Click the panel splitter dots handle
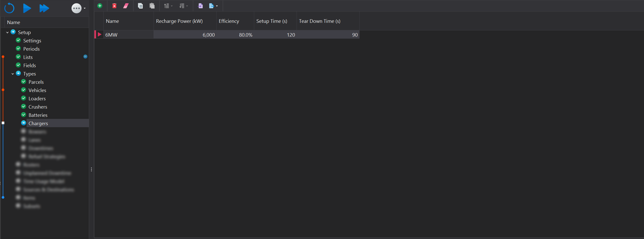The height and width of the screenshot is (239, 644). [x=91, y=170]
